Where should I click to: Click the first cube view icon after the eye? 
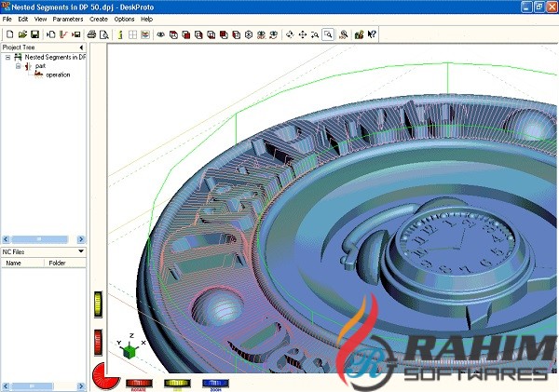tap(173, 34)
